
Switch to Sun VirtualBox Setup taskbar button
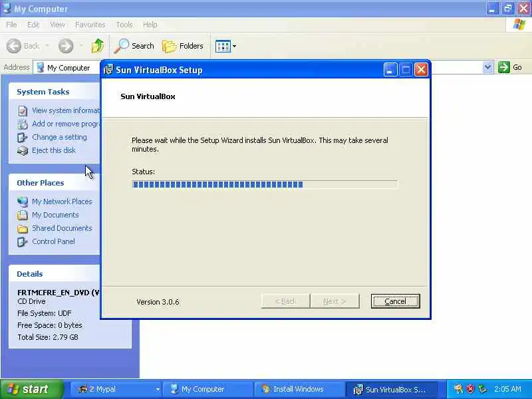[x=391, y=389]
